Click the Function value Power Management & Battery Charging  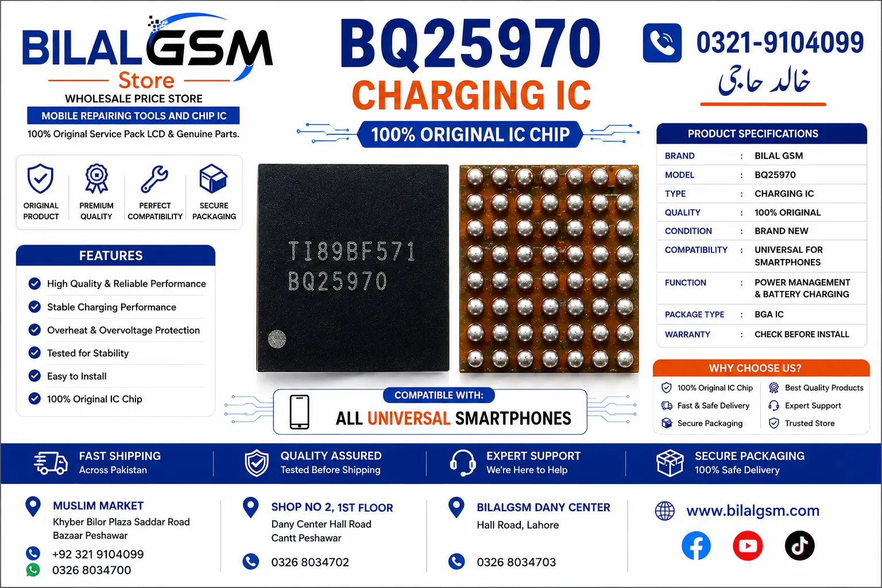tap(802, 288)
